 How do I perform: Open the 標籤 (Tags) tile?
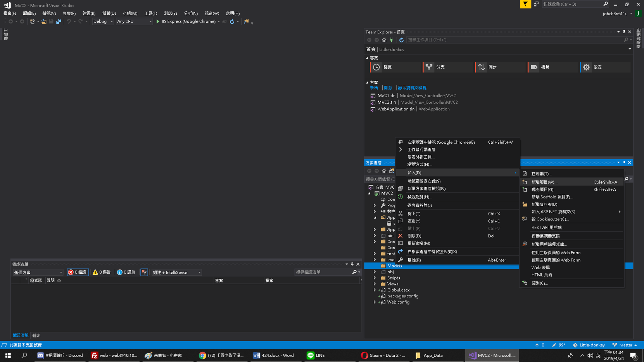click(x=553, y=67)
